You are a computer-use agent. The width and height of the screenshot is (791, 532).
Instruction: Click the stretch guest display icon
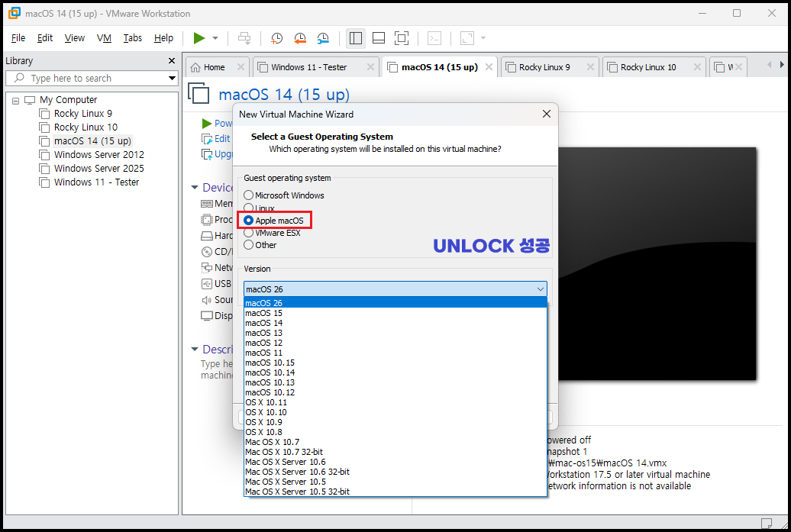(x=467, y=38)
